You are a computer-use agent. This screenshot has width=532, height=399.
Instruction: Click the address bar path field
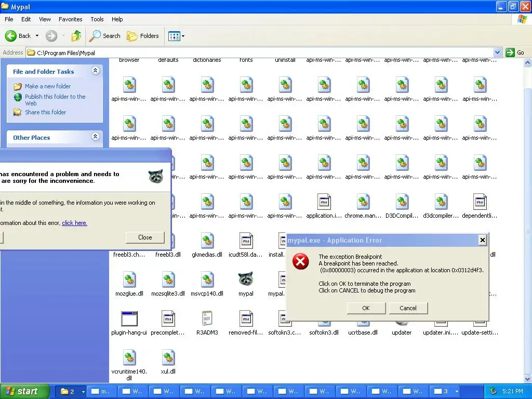click(260, 52)
